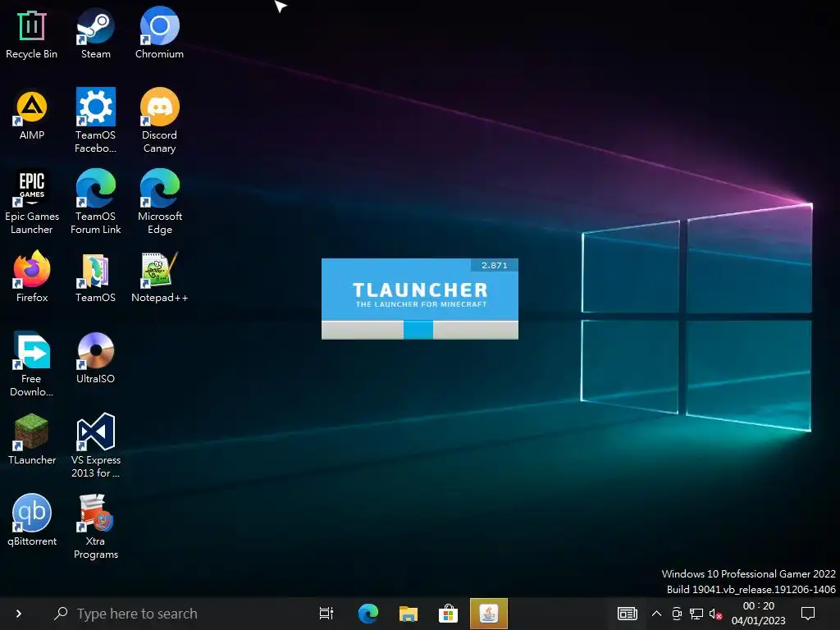840x630 pixels.
Task: Select the TeamOS folder icon
Action: click(x=95, y=277)
